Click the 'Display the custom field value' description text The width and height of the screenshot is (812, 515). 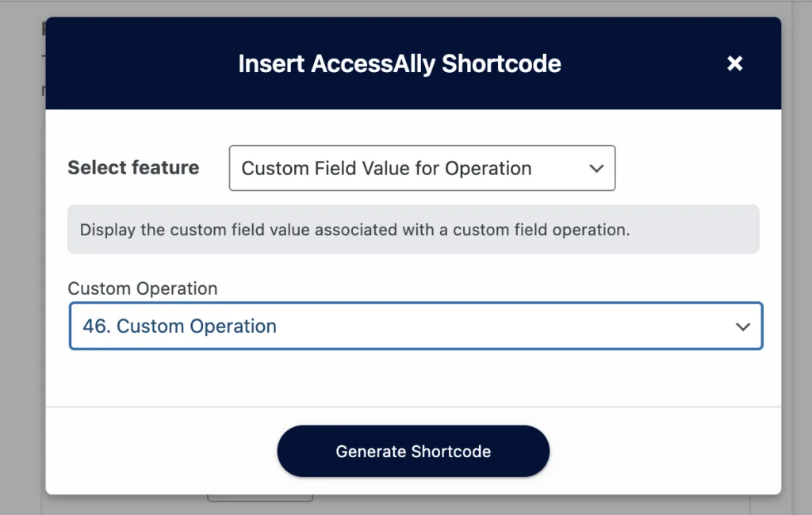[354, 230]
